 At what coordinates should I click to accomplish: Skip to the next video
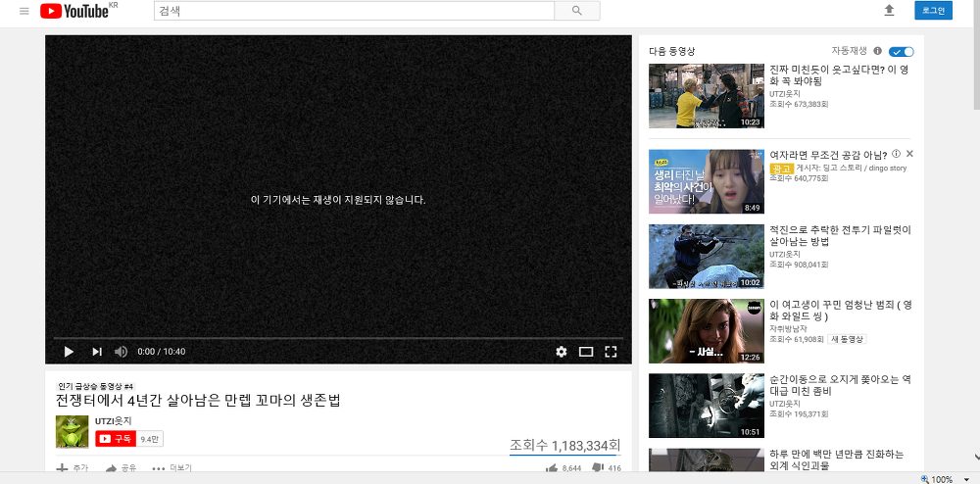(x=97, y=352)
